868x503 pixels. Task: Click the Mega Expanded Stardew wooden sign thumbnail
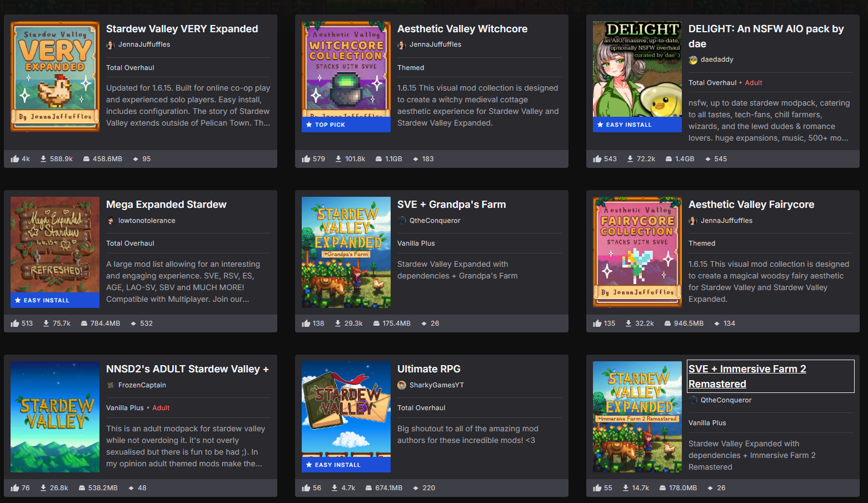[x=55, y=252]
